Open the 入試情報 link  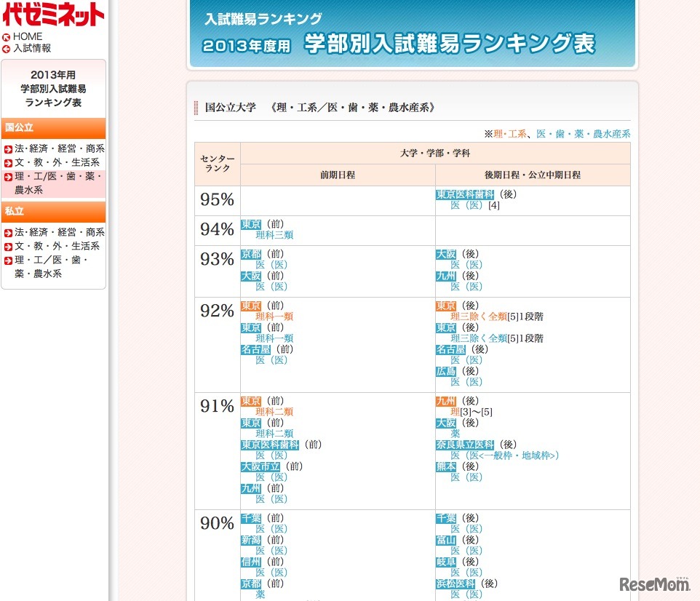coord(32,48)
